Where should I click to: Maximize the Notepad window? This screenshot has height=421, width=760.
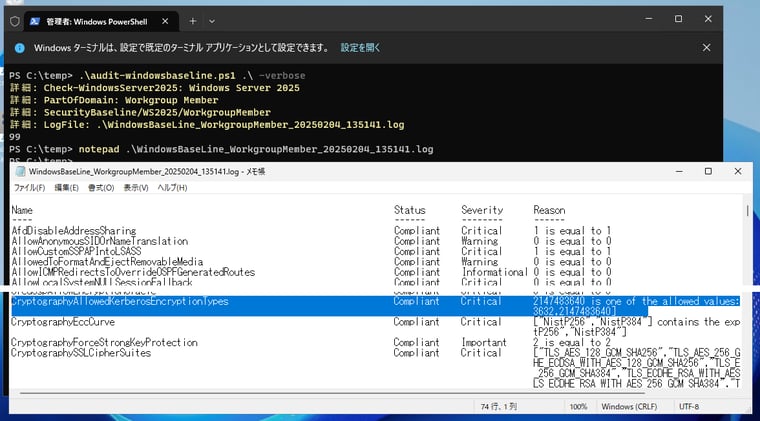[708, 172]
